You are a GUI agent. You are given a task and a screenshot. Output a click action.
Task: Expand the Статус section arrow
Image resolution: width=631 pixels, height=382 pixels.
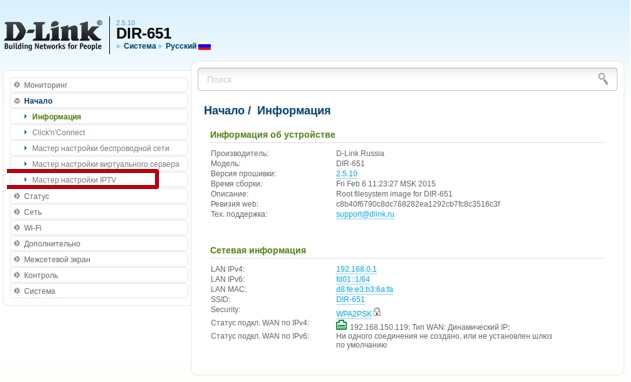16,196
